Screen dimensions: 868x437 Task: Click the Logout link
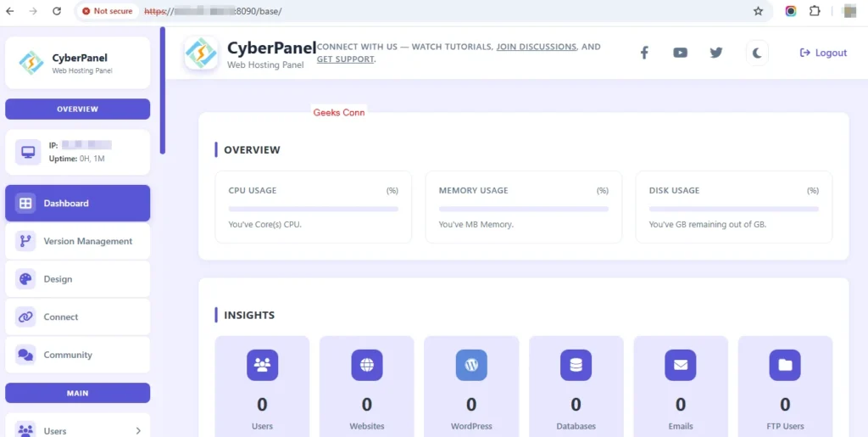pos(823,53)
